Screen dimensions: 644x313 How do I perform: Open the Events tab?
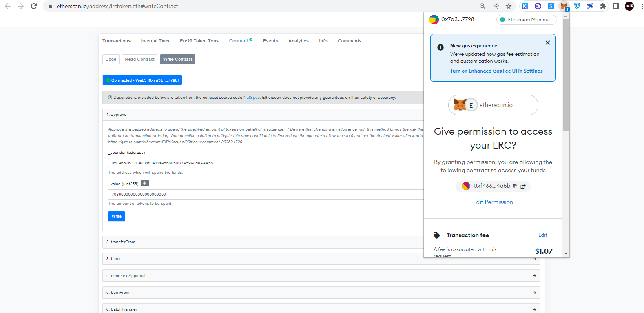(x=270, y=41)
